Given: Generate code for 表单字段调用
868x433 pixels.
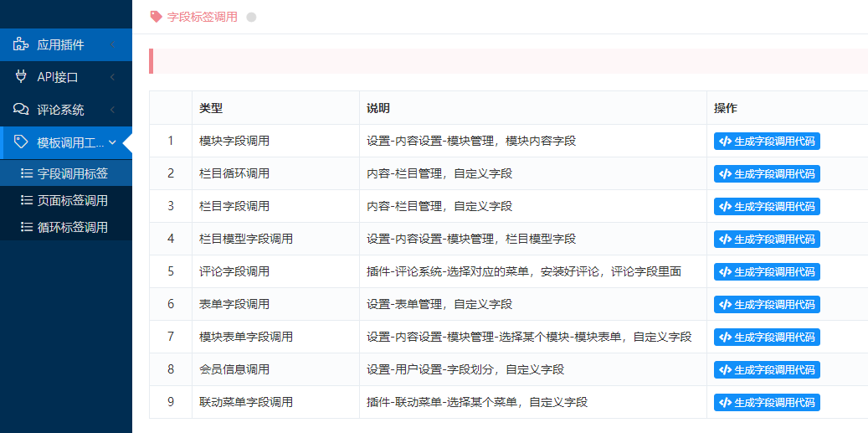Looking at the screenshot, I should click(767, 305).
